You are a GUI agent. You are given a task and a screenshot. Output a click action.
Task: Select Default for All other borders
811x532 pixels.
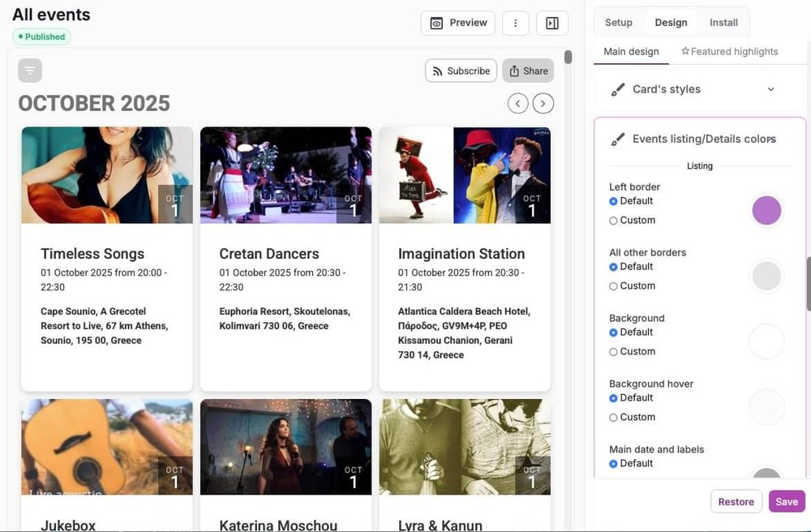click(x=613, y=267)
